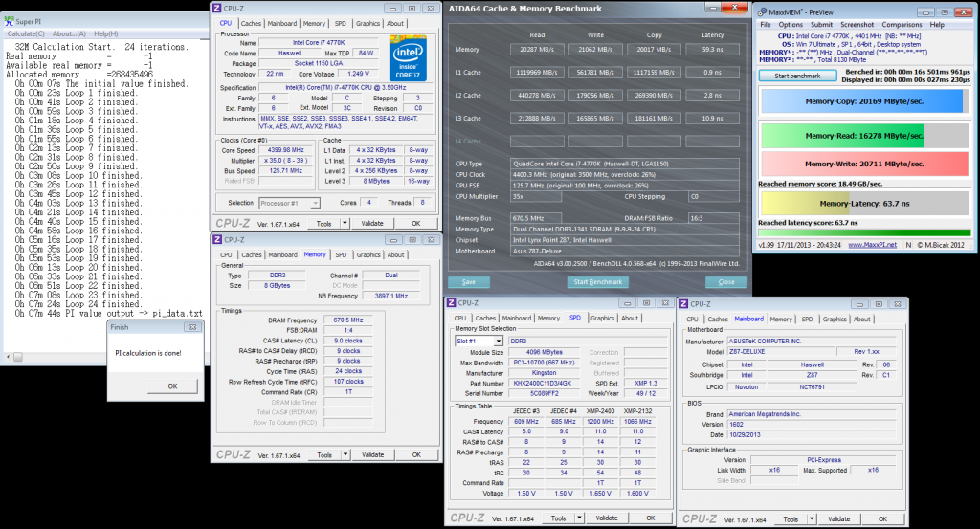The height and width of the screenshot is (529, 980).
Task: Open Tools dropdown arrow in CPU-Z Mainboard window
Action: point(810,519)
